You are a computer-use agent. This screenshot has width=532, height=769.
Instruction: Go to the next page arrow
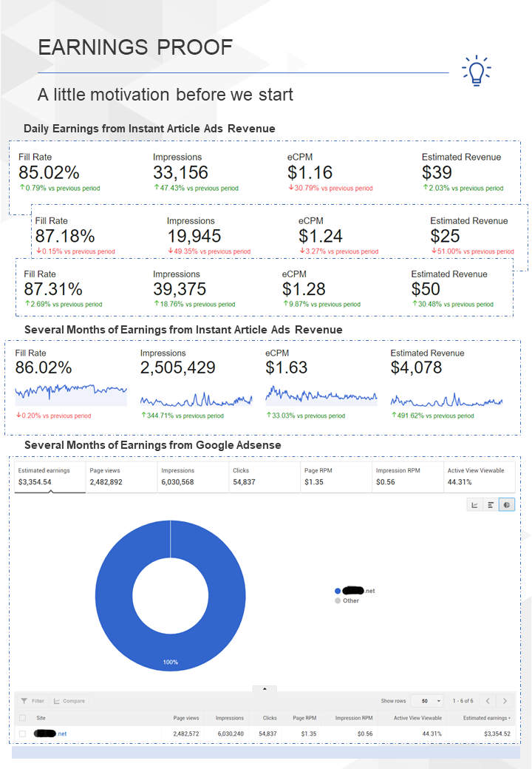505,701
